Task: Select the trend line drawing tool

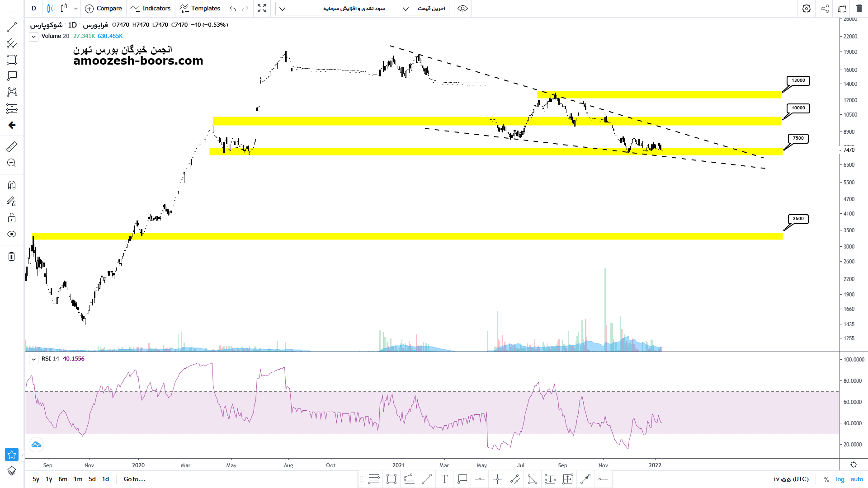Action: [12, 28]
